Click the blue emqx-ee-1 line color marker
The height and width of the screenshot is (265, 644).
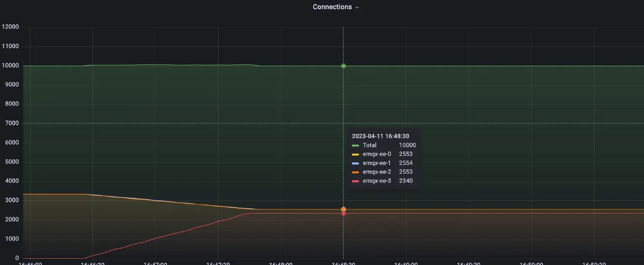[x=356, y=163]
